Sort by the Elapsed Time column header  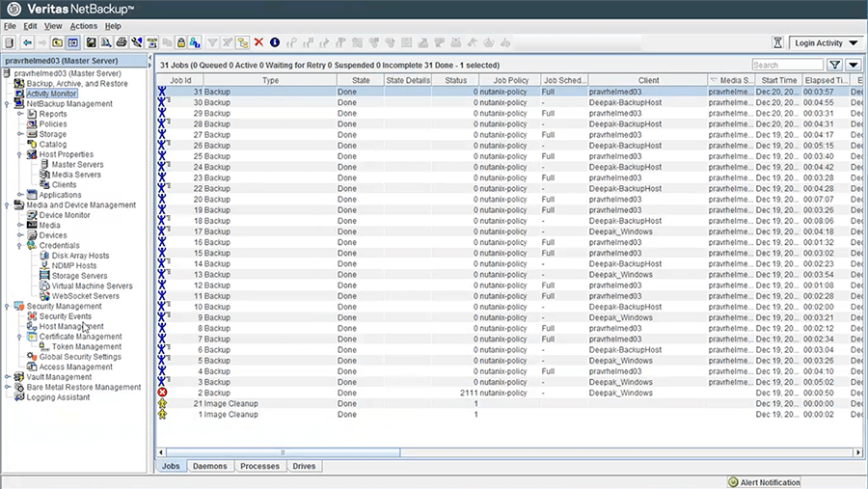826,80
